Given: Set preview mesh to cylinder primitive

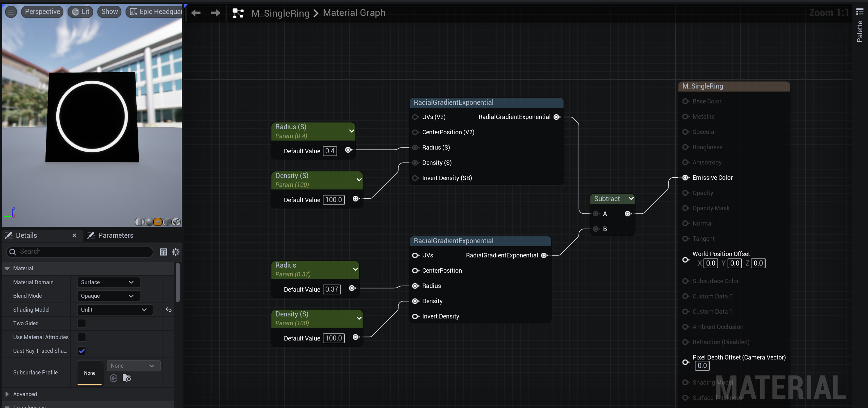Looking at the screenshot, I should [x=139, y=222].
